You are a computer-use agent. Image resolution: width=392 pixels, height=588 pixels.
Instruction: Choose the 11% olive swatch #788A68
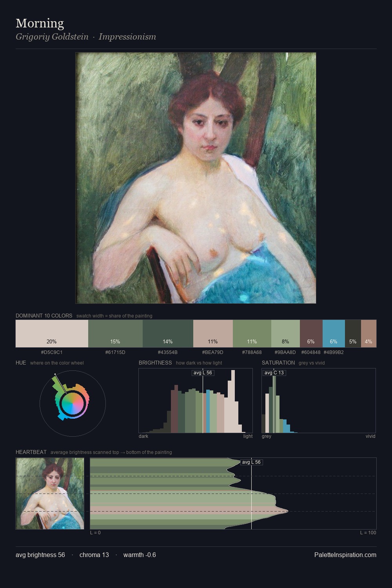pos(252,334)
